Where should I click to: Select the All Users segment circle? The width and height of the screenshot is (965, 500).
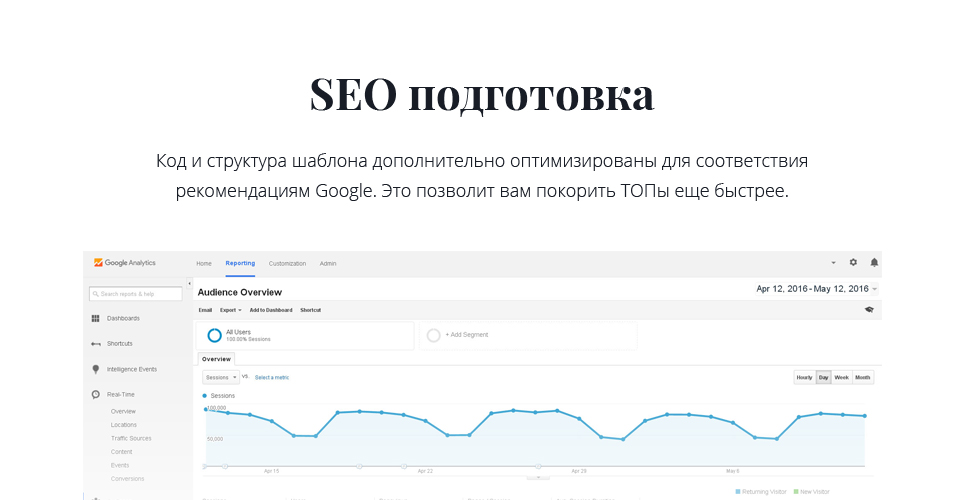214,335
